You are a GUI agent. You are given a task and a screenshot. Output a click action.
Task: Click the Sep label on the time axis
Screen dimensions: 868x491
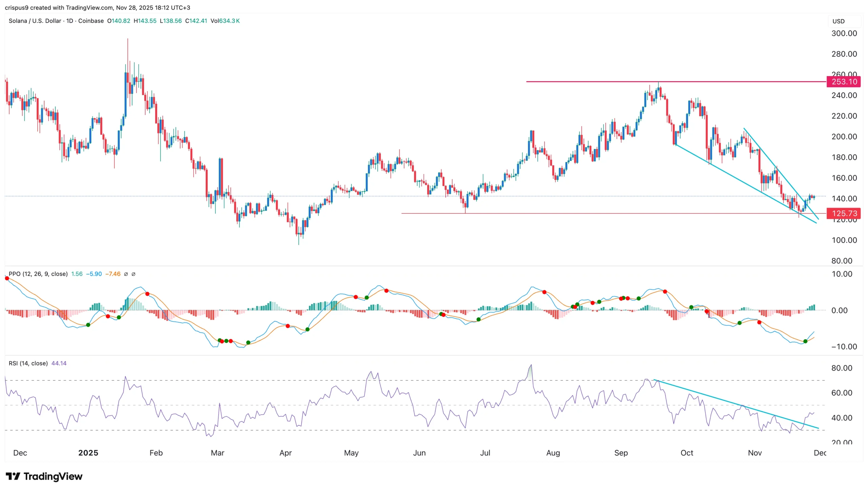621,453
